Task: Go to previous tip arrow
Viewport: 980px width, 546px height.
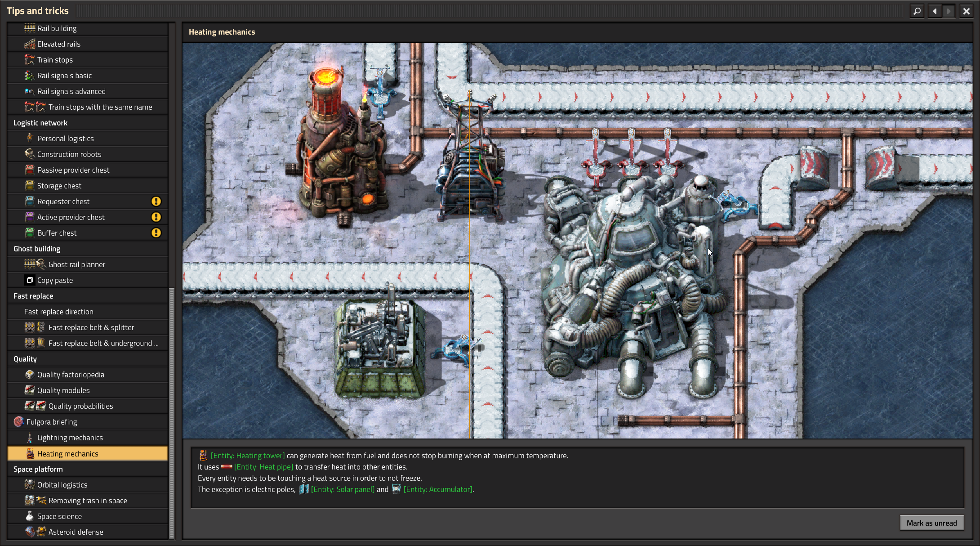Action: (935, 11)
